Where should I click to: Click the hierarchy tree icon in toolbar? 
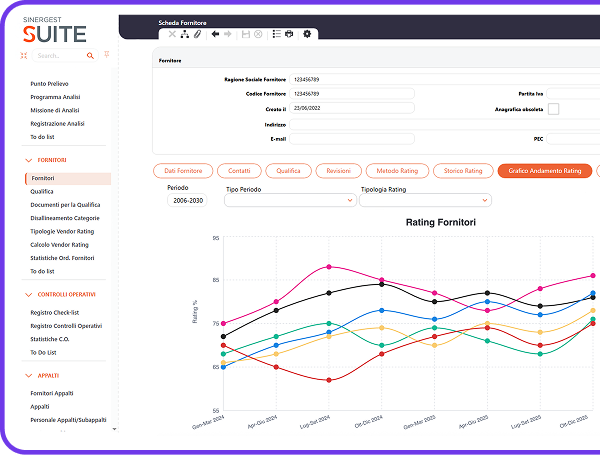185,34
